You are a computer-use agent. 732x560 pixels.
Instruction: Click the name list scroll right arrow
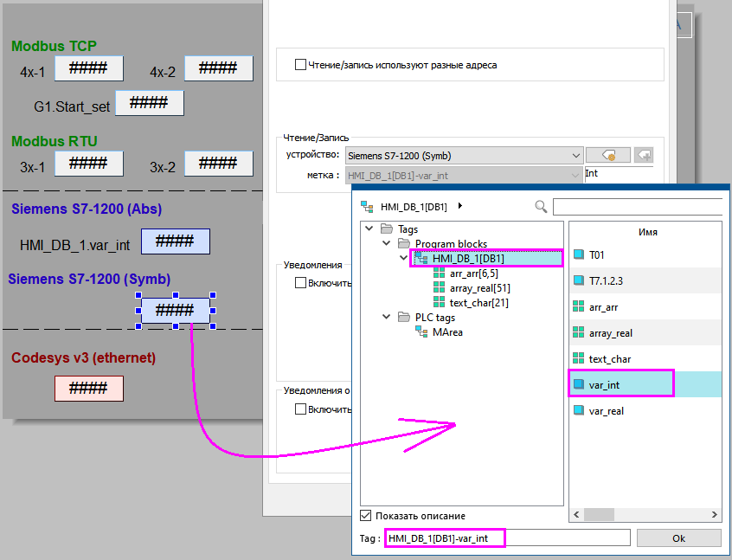click(714, 514)
